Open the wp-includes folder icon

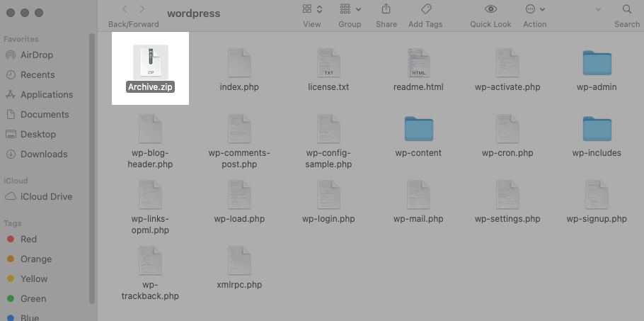coord(597,129)
